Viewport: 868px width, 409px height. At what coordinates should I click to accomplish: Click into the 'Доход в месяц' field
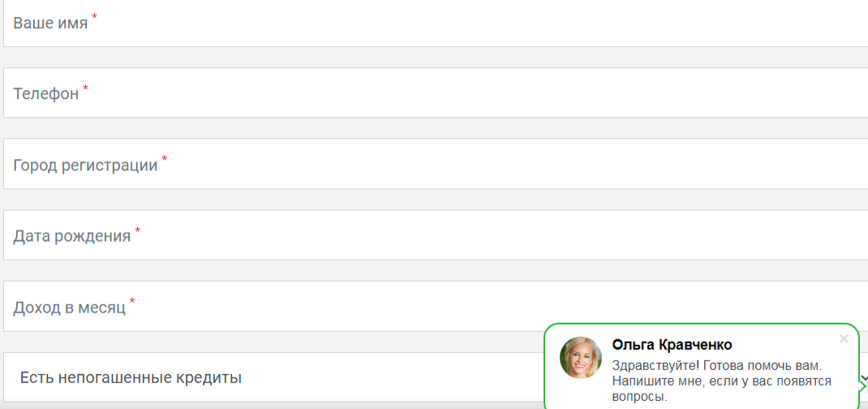(x=436, y=306)
